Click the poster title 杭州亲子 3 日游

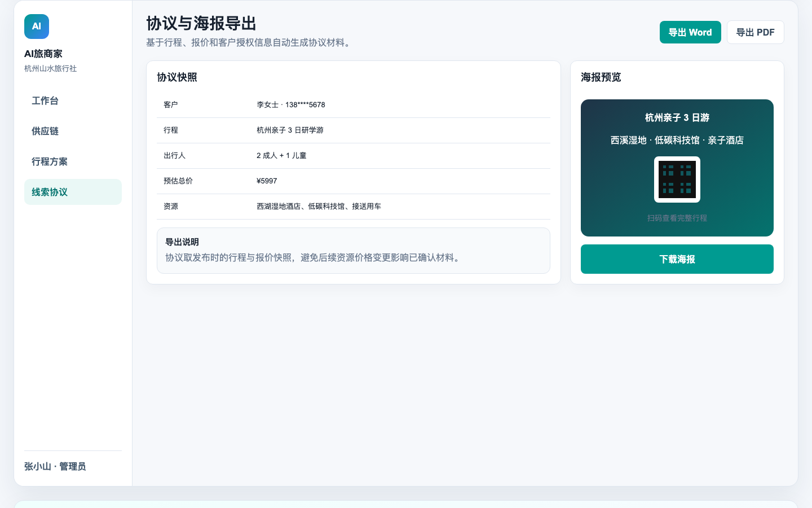[677, 117]
